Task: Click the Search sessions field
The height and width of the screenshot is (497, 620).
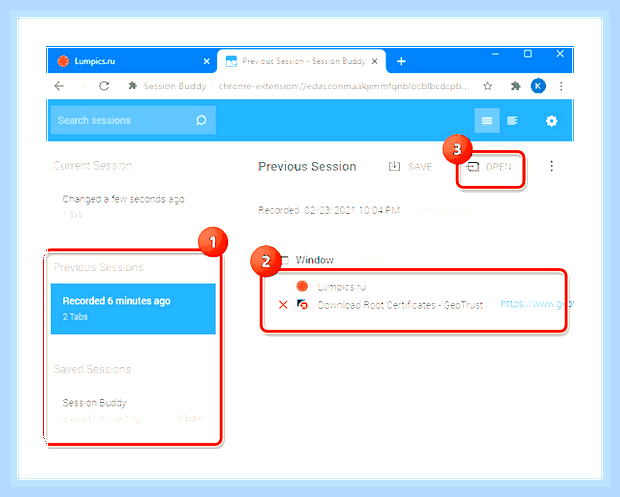Action: (133, 120)
